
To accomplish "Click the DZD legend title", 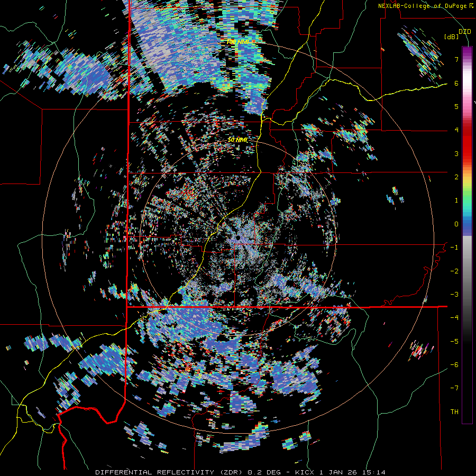I will [x=465, y=32].
